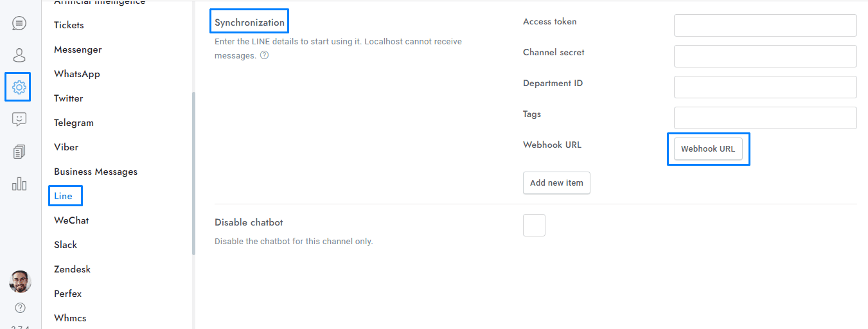Open the reports bar chart icon

click(x=19, y=184)
